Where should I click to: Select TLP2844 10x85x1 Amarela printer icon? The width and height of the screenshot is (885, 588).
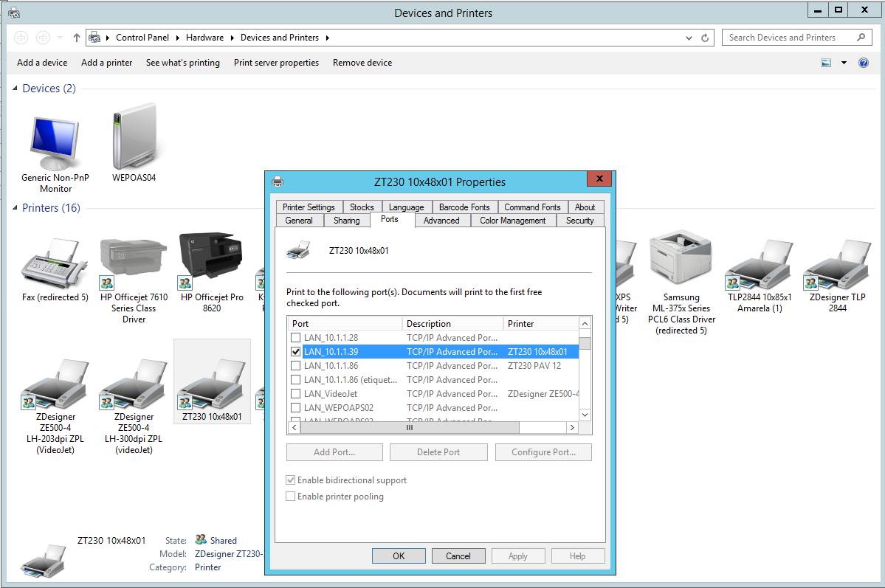[759, 263]
